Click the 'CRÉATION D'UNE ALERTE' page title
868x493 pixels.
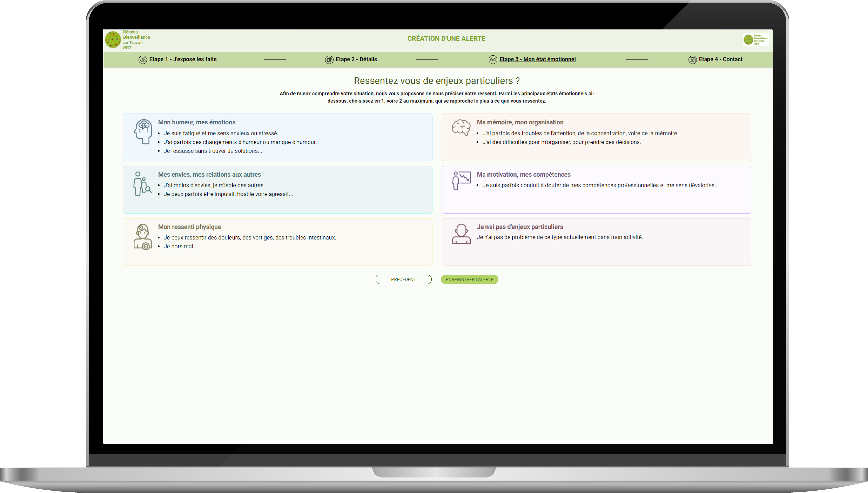(446, 39)
